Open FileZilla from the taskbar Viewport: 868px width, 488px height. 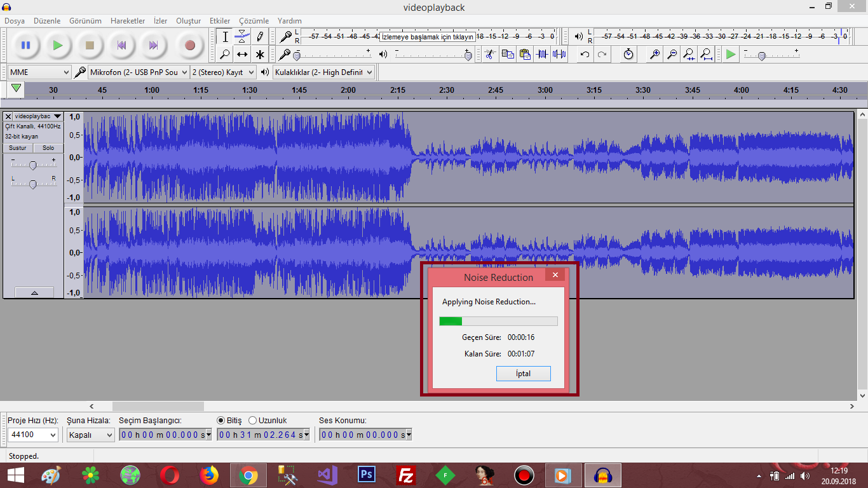click(x=406, y=475)
